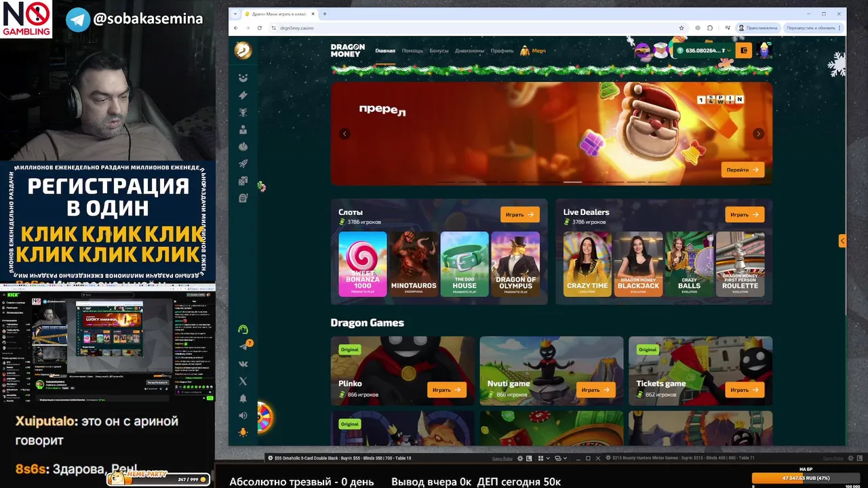Open Dragon of Olympus slot thumbnail

515,264
